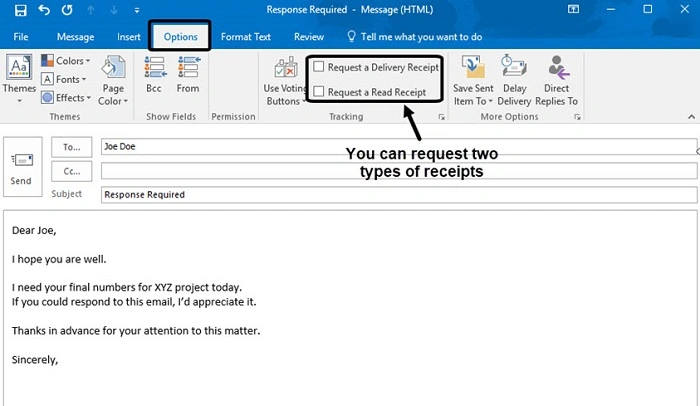Open the Themes gallery
Screen dimensions: 700x406
coord(19,79)
